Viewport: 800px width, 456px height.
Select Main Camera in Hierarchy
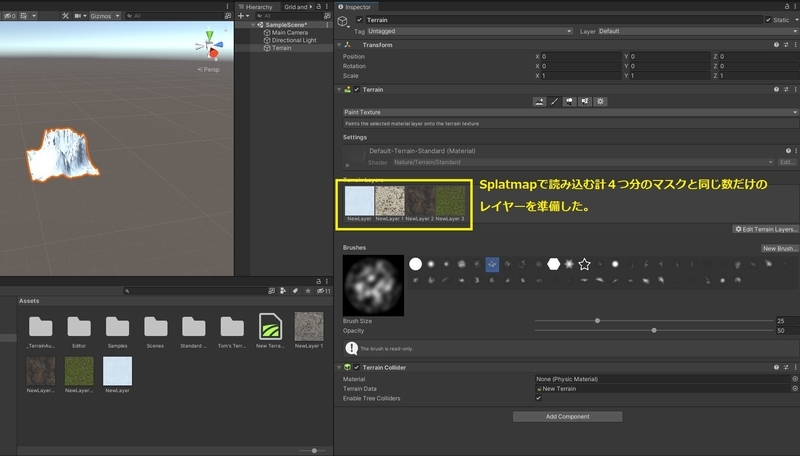289,33
